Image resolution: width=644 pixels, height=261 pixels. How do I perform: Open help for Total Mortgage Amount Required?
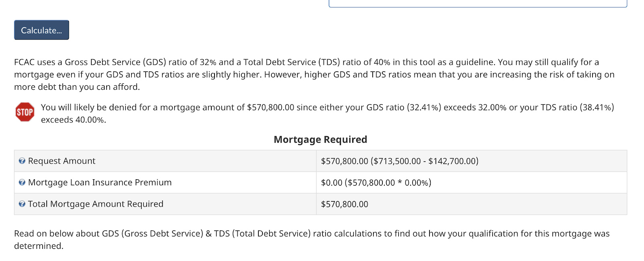coord(21,204)
